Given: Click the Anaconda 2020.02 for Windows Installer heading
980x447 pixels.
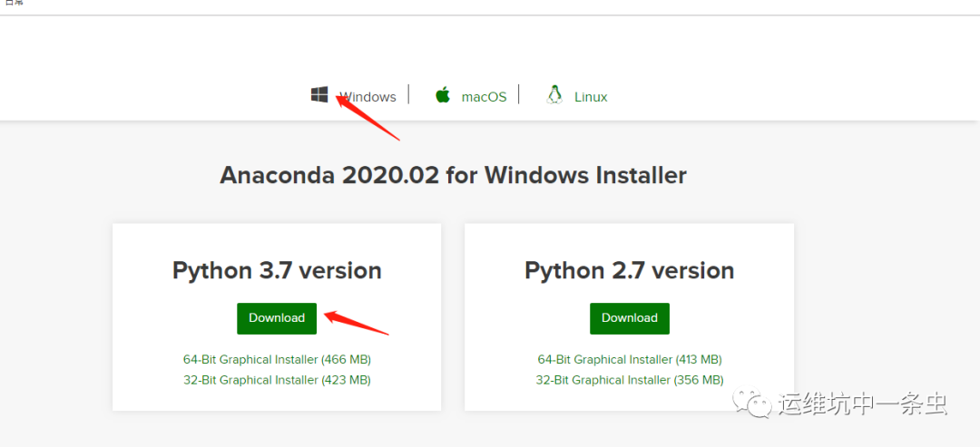Looking at the screenshot, I should click(453, 175).
